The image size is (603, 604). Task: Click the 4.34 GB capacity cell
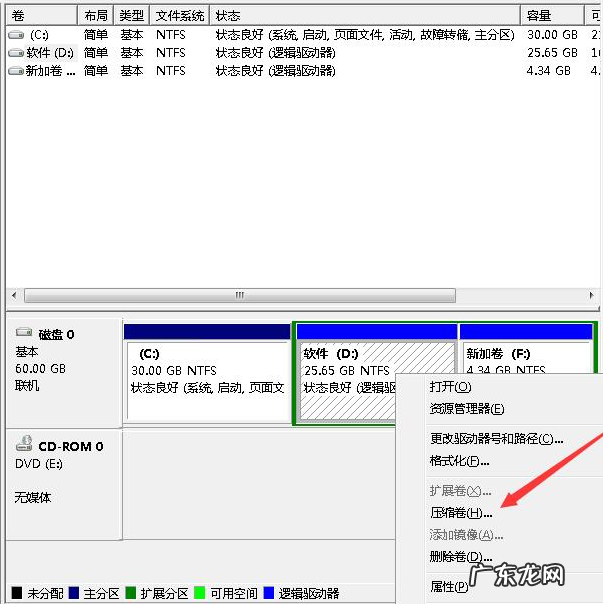(x=548, y=71)
